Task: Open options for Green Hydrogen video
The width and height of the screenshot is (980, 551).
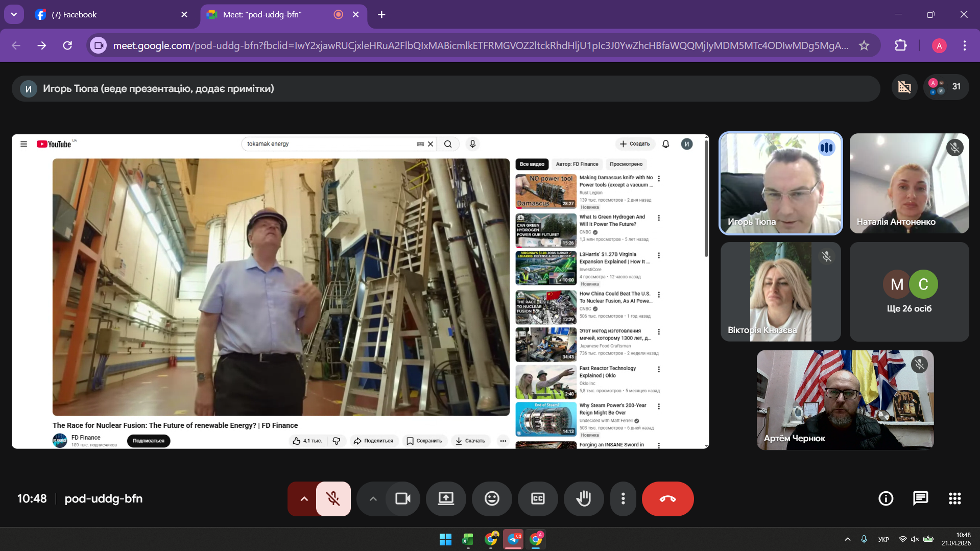Action: tap(659, 218)
